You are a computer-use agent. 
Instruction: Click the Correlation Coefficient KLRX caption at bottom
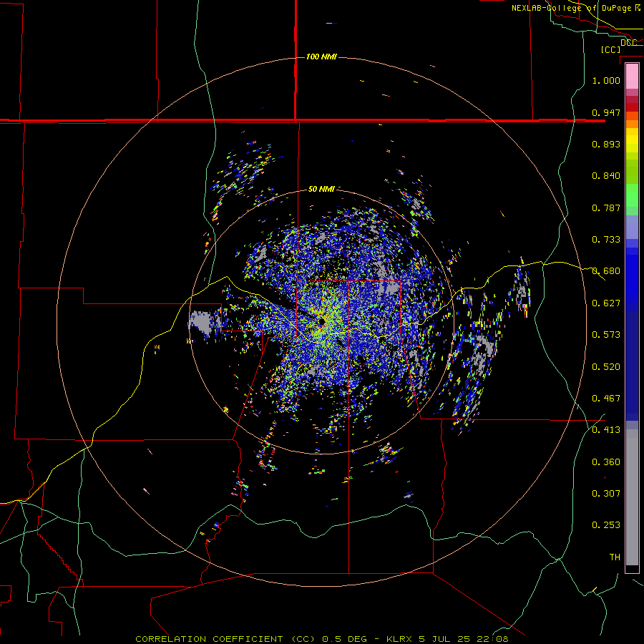(x=321, y=639)
